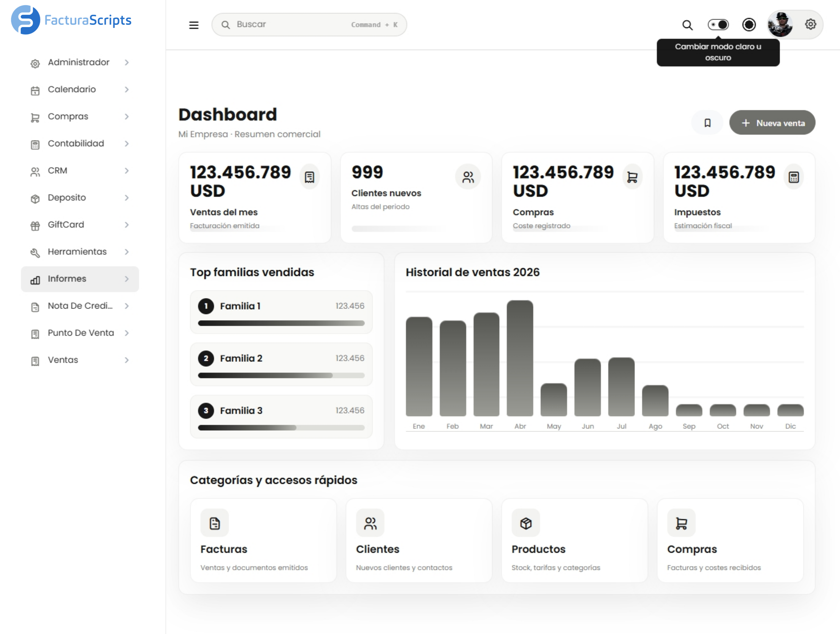Expand the Contabilidad chevron arrow

[127, 144]
